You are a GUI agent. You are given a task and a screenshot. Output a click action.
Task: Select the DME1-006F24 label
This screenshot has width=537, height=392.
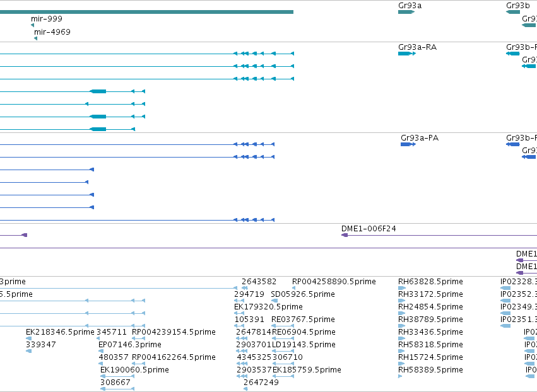(369, 229)
